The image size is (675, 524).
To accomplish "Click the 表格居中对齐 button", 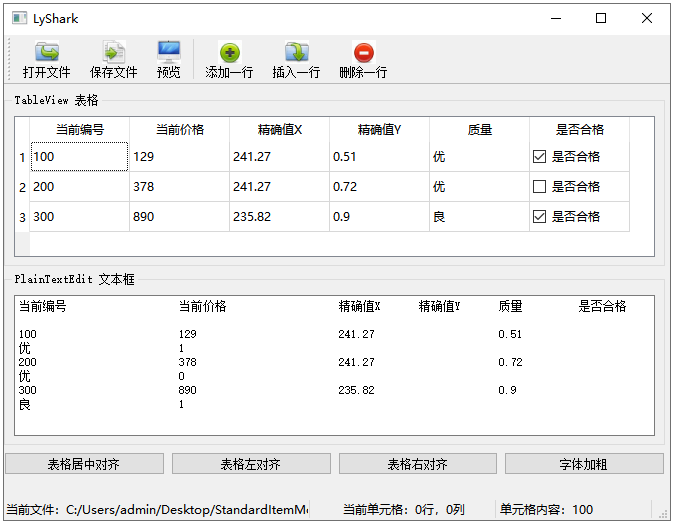I will pyautogui.click(x=84, y=464).
